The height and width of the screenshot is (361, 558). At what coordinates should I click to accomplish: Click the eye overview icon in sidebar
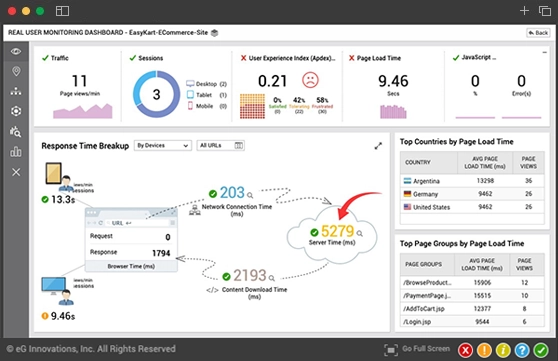(x=16, y=52)
